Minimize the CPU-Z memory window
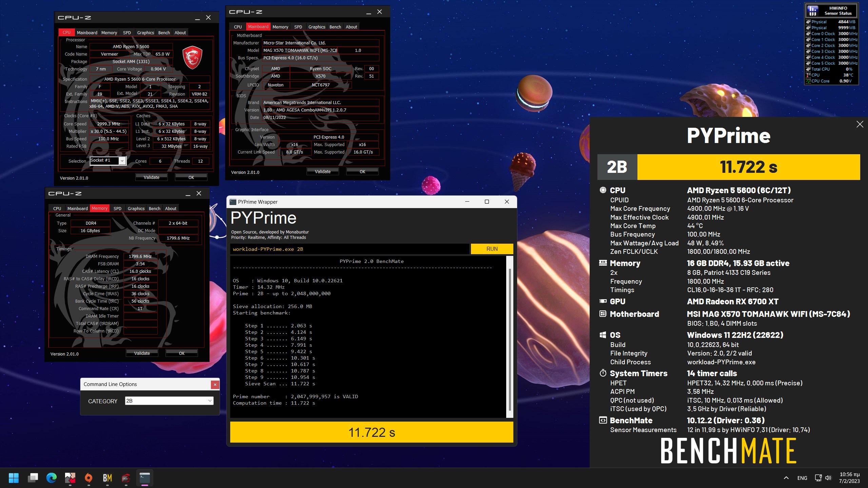The width and height of the screenshot is (868, 488). click(x=188, y=194)
